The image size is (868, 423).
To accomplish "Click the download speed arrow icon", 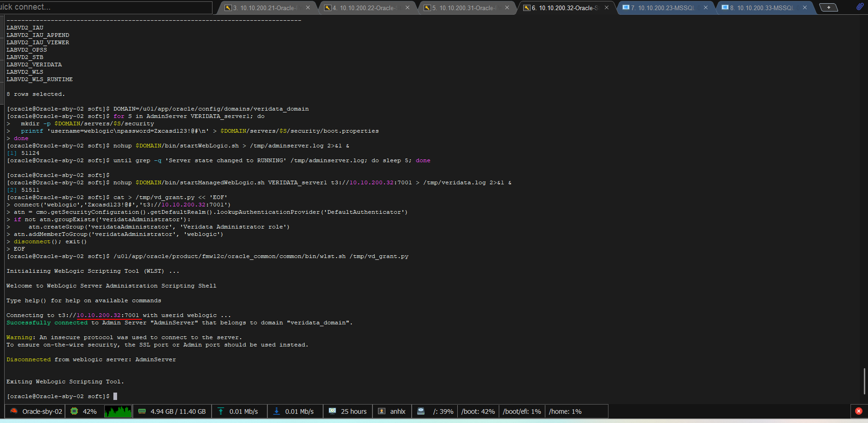I will pos(277,411).
